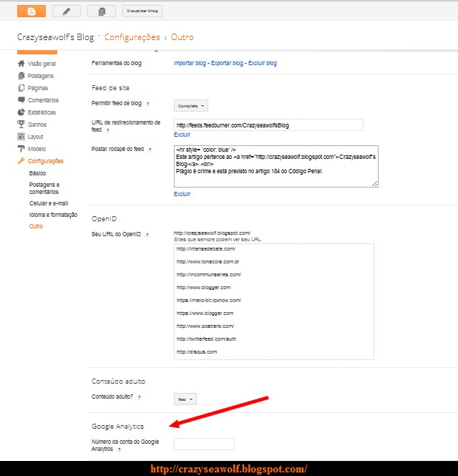Open Postagens section in sidebar
Image resolution: width=458 pixels, height=476 pixels.
[41, 76]
